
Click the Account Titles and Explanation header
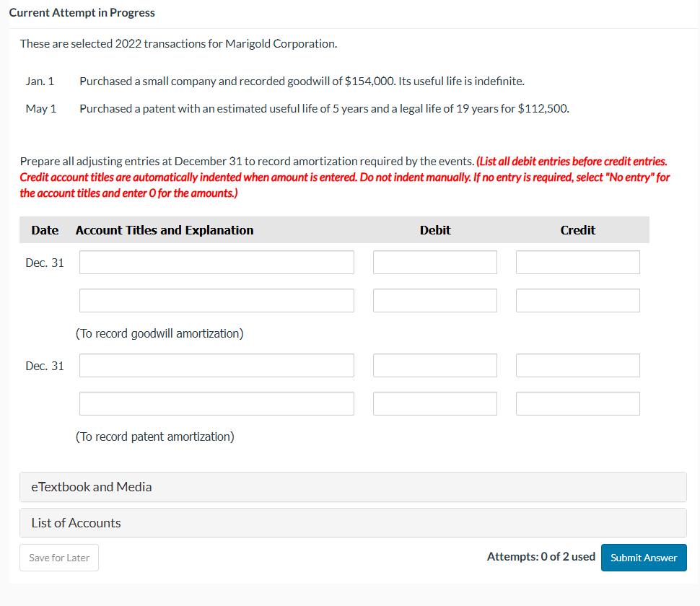click(165, 230)
